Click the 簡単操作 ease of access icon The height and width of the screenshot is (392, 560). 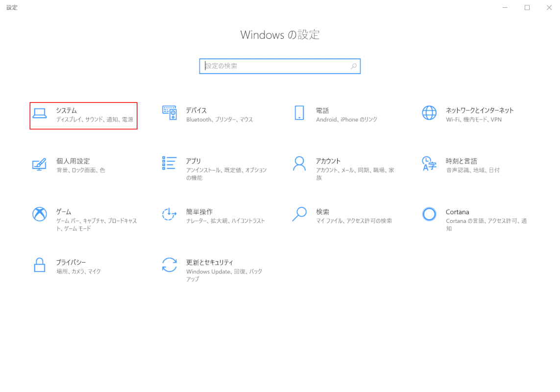pos(170,215)
